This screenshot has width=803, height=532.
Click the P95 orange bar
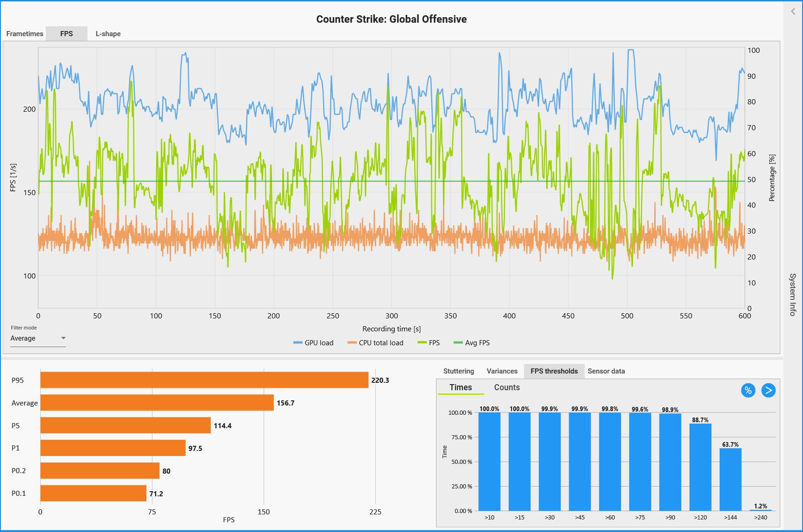click(x=204, y=380)
